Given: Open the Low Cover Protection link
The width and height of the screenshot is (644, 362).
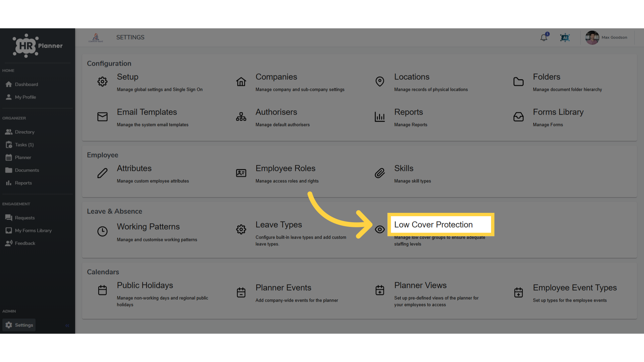Looking at the screenshot, I should point(433,225).
